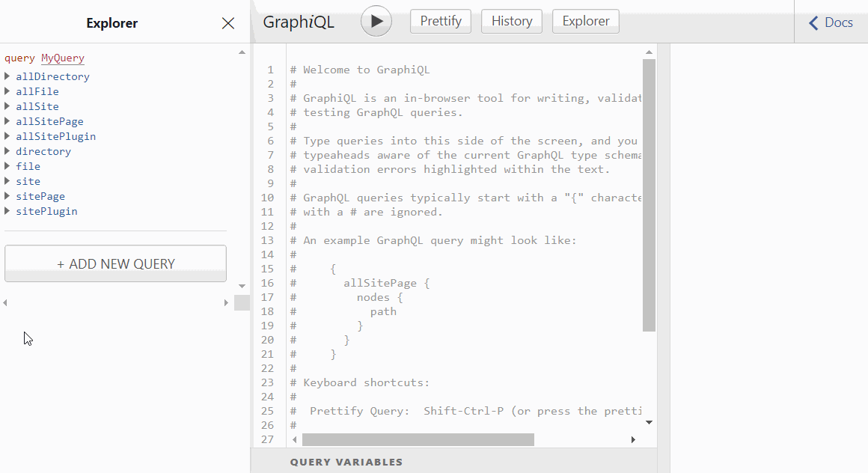
Task: Click the editor left scroll arrow
Action: [295, 440]
